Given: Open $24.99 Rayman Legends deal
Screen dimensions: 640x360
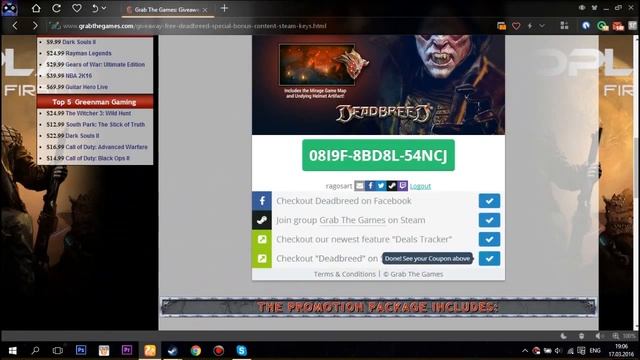Looking at the screenshot, I should coord(79,53).
